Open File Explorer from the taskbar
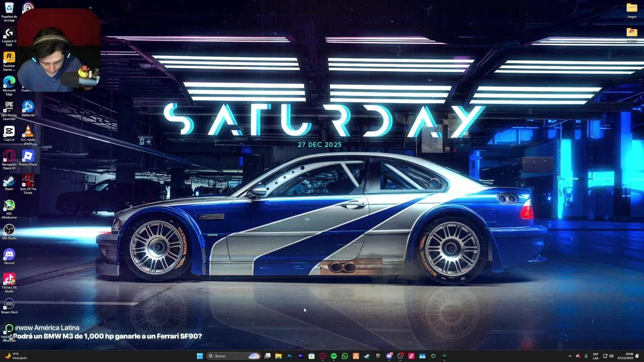Image resolution: width=644 pixels, height=362 pixels. (278, 356)
